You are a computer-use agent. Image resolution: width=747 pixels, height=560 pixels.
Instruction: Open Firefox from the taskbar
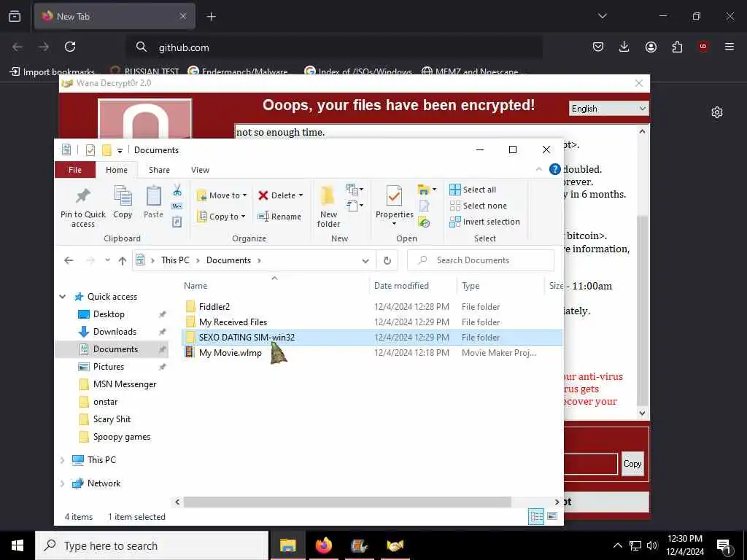point(323,545)
